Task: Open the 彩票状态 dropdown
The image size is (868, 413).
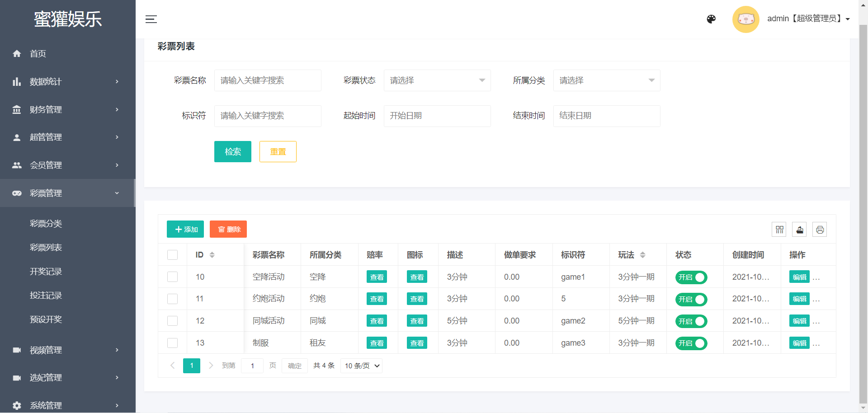Action: tap(437, 80)
